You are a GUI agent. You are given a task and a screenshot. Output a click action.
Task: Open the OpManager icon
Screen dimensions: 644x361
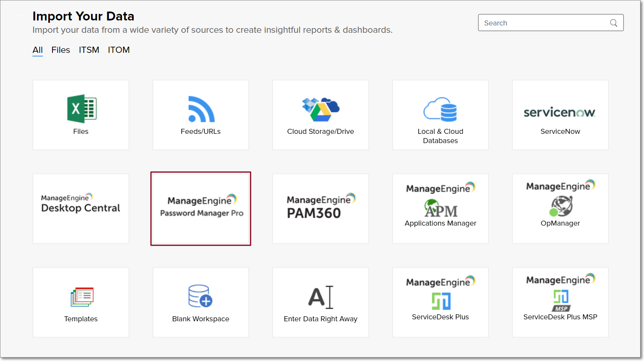click(x=561, y=206)
